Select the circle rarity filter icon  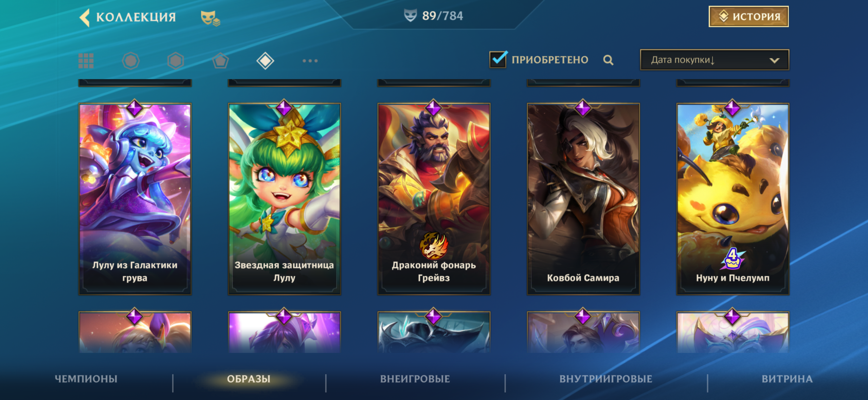pyautogui.click(x=131, y=61)
